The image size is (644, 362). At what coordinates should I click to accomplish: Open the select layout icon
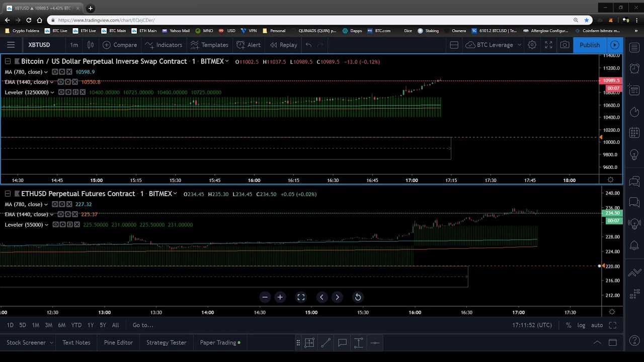(x=454, y=45)
